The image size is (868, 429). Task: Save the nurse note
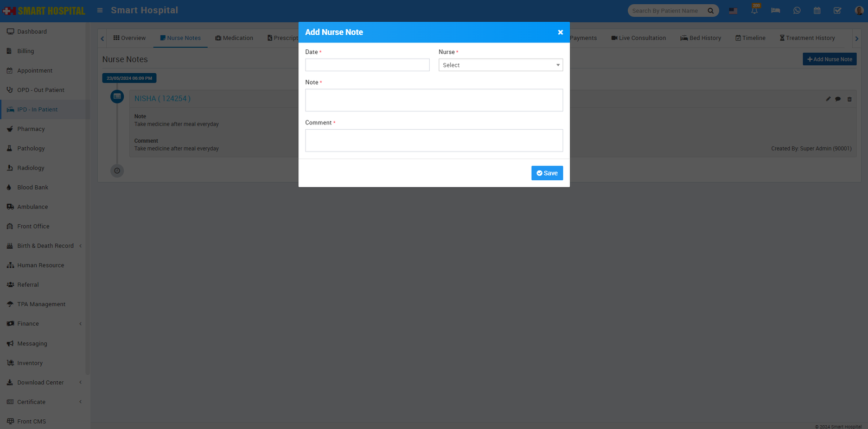tap(547, 173)
